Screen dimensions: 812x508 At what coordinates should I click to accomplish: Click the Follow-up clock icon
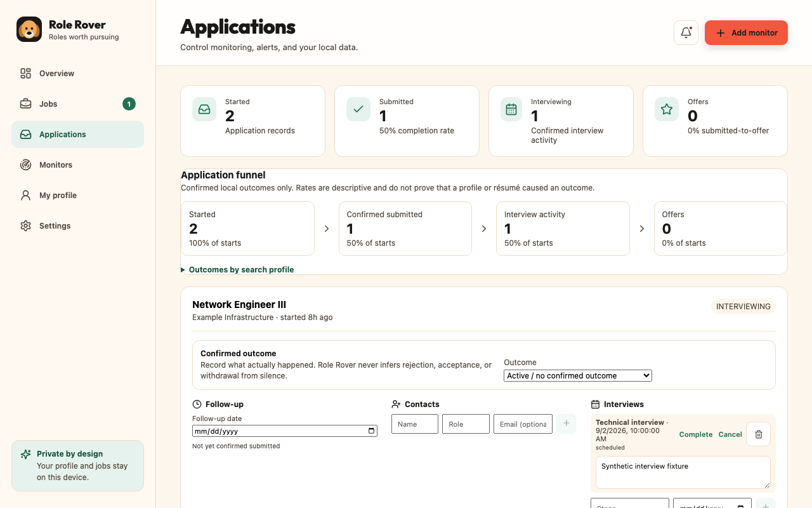coord(197,404)
